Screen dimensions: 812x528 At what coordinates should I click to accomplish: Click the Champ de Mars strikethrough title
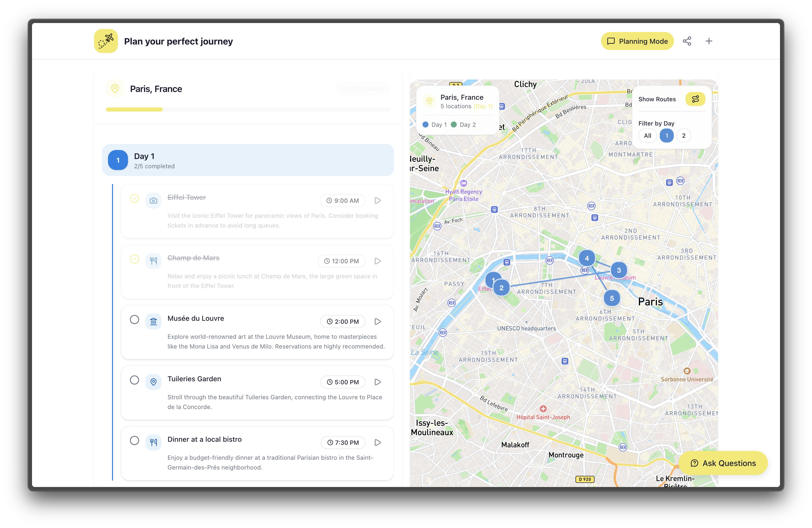click(193, 257)
